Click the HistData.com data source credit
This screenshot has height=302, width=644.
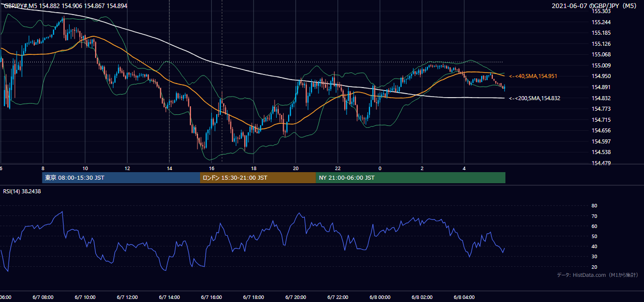[598, 275]
